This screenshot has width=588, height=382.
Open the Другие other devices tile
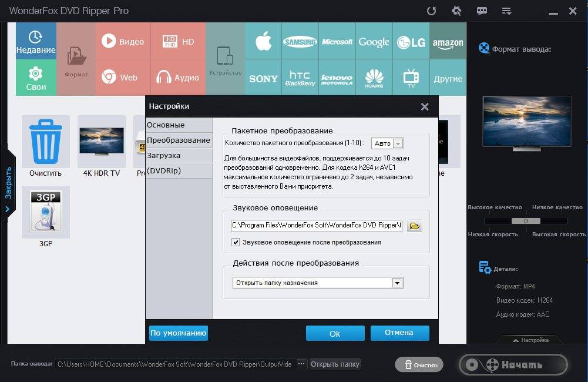[448, 78]
